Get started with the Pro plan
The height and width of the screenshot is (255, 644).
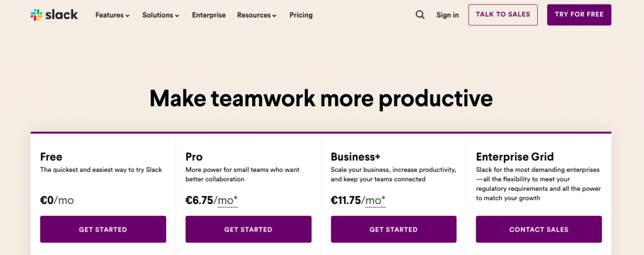click(x=248, y=229)
